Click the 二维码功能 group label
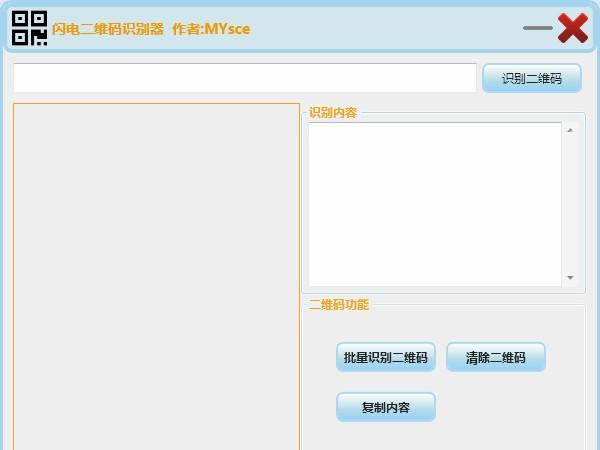This screenshot has width=600, height=450. [339, 305]
